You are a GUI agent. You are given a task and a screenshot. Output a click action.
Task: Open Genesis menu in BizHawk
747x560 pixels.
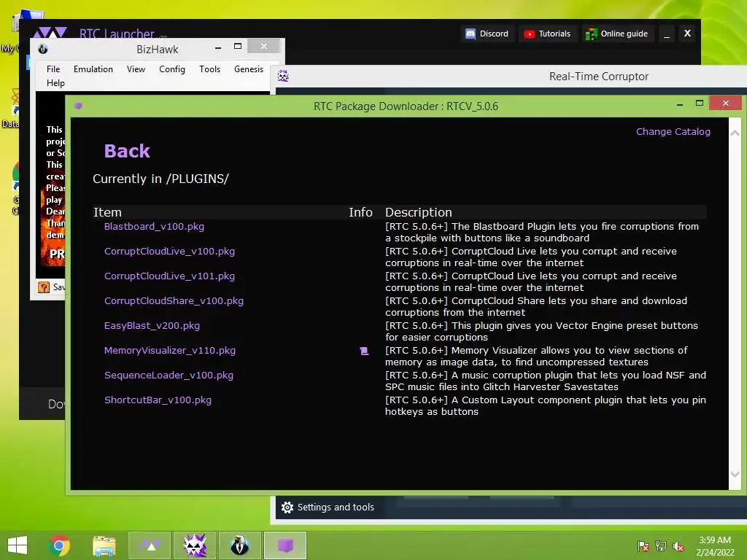(249, 69)
